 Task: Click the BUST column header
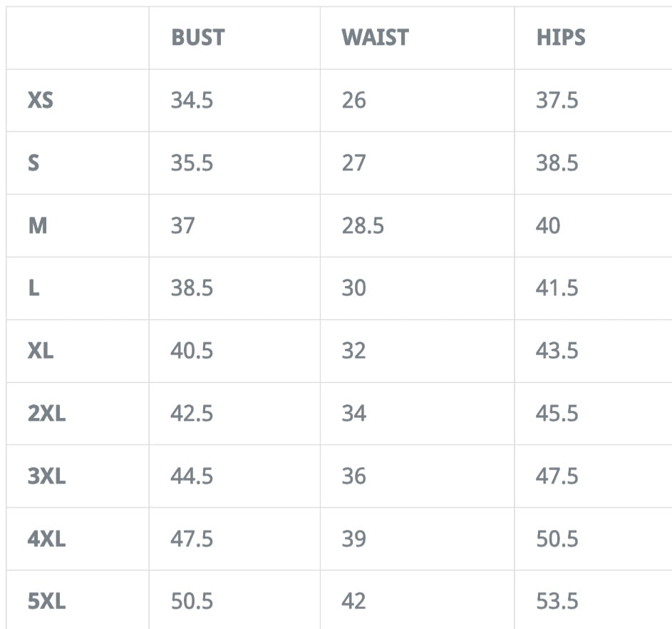tap(197, 38)
